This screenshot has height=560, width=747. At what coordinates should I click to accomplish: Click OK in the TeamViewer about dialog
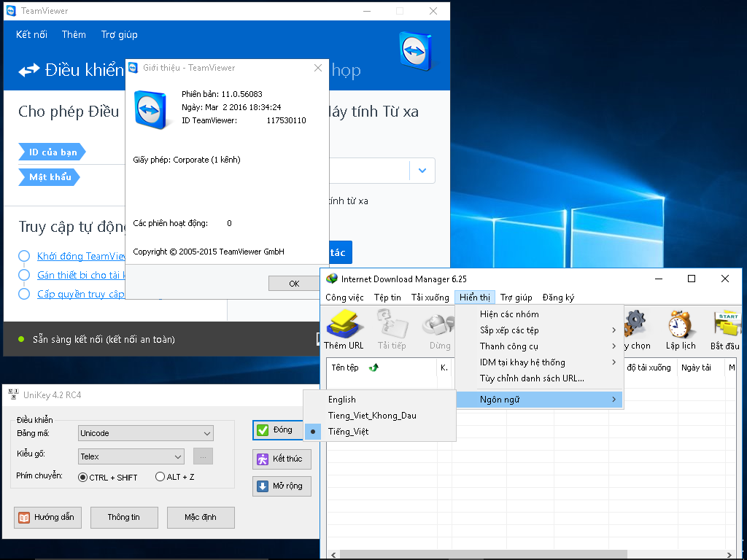coord(294,284)
